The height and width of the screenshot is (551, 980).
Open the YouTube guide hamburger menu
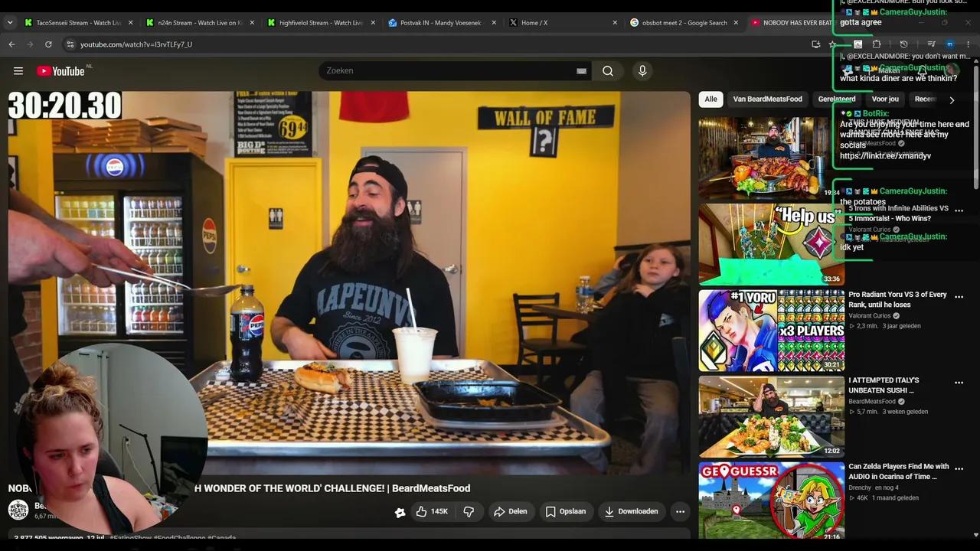click(18, 71)
